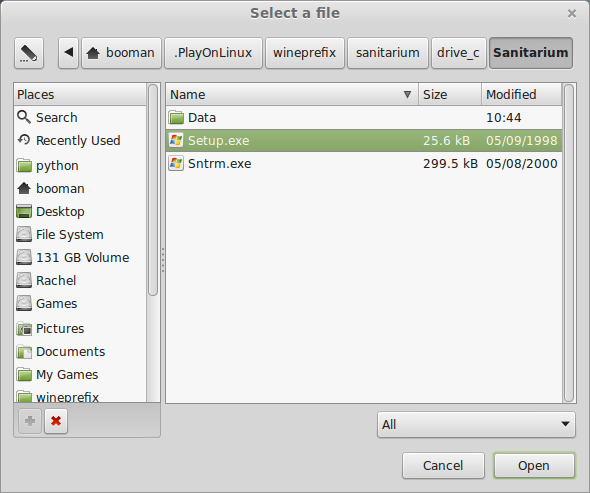Select the Recently Used label in Places
This screenshot has width=590, height=493.
coord(78,140)
